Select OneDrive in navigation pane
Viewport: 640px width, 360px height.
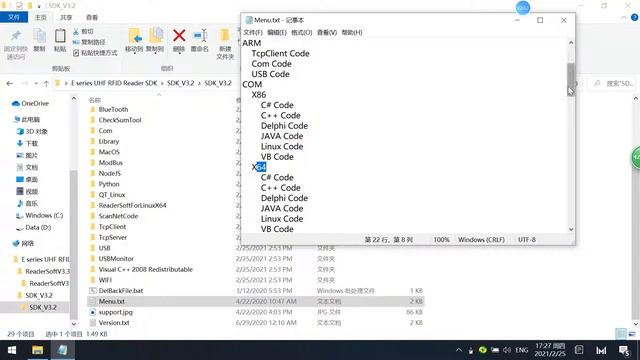[31, 103]
